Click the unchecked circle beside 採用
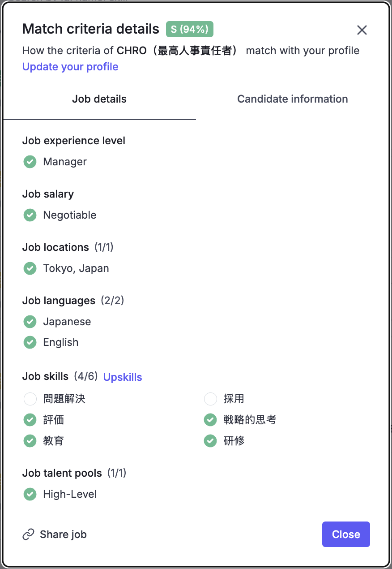Viewport: 392px width, 569px height. point(210,399)
